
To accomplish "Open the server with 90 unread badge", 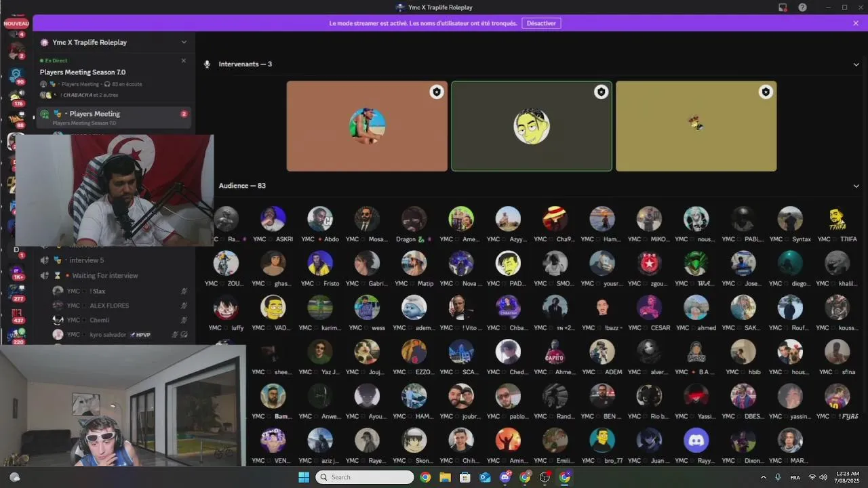I will coord(16,75).
